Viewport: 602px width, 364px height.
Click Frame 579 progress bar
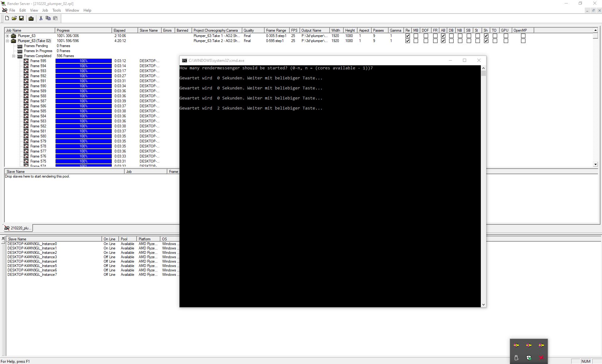coord(83,141)
